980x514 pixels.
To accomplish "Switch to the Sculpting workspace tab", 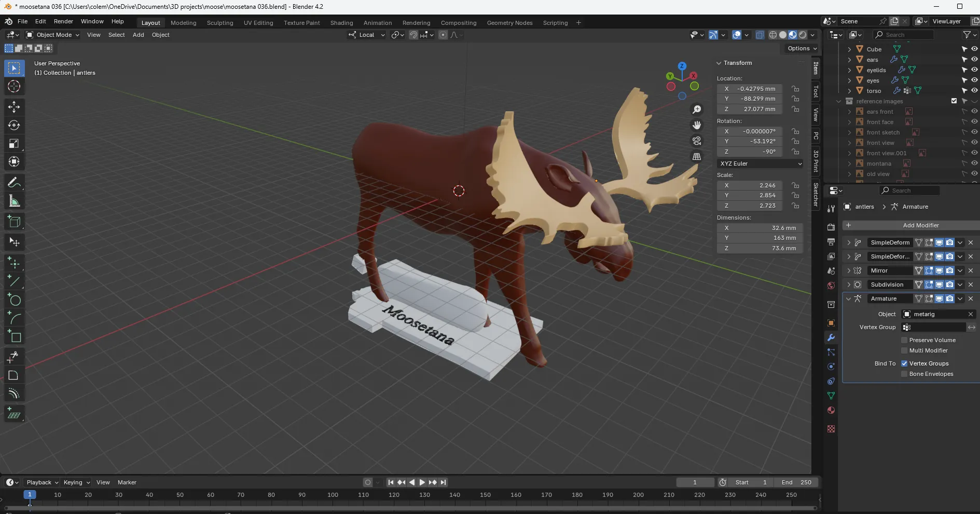I will pos(220,23).
